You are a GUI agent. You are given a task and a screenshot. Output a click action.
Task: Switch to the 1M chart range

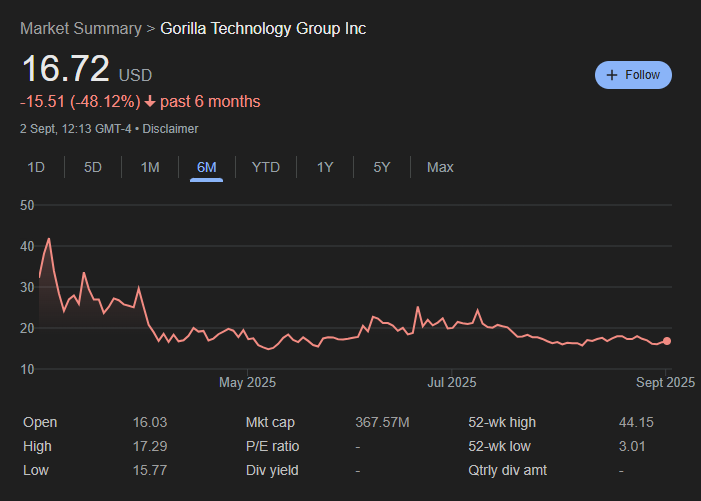click(x=150, y=167)
